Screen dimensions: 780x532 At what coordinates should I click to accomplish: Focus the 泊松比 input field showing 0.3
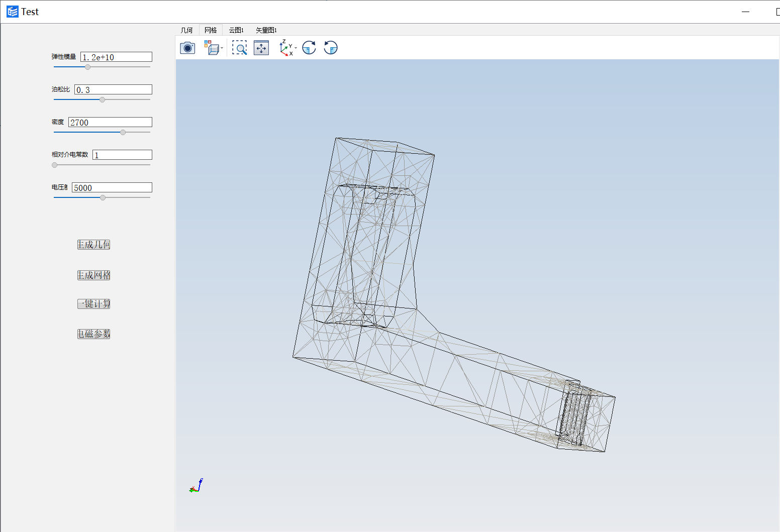pyautogui.click(x=113, y=90)
